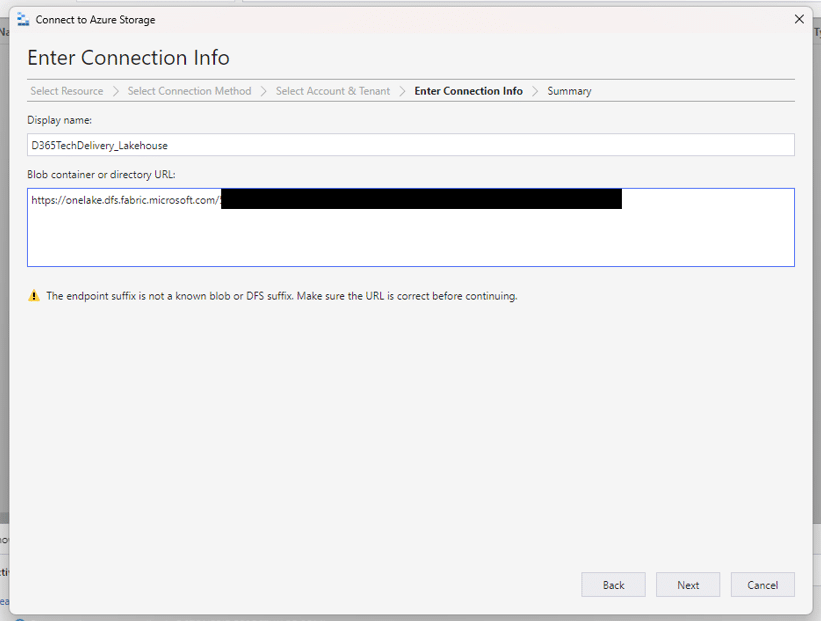Click the chevron after Select Resource
This screenshot has width=821, height=621.
click(115, 91)
